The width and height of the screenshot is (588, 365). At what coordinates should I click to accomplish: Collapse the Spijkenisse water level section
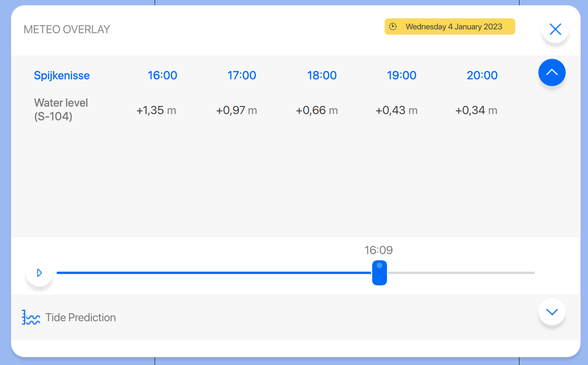[552, 73]
